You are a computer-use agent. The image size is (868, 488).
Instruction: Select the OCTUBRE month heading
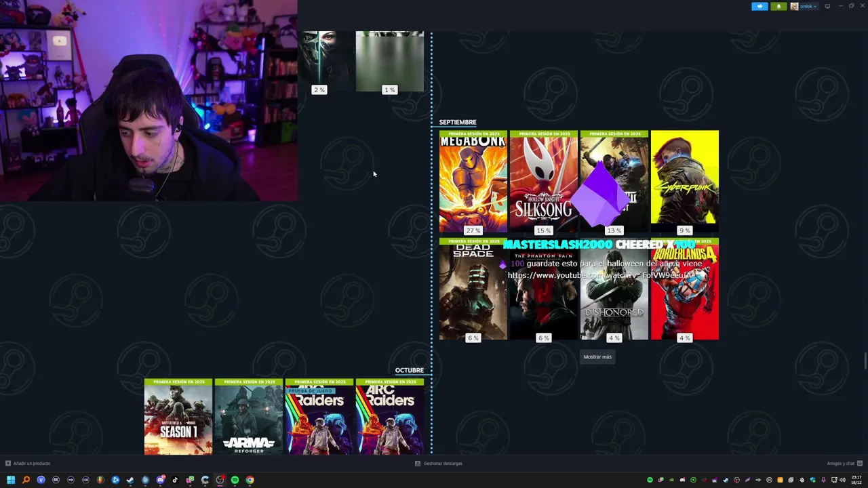click(x=410, y=370)
